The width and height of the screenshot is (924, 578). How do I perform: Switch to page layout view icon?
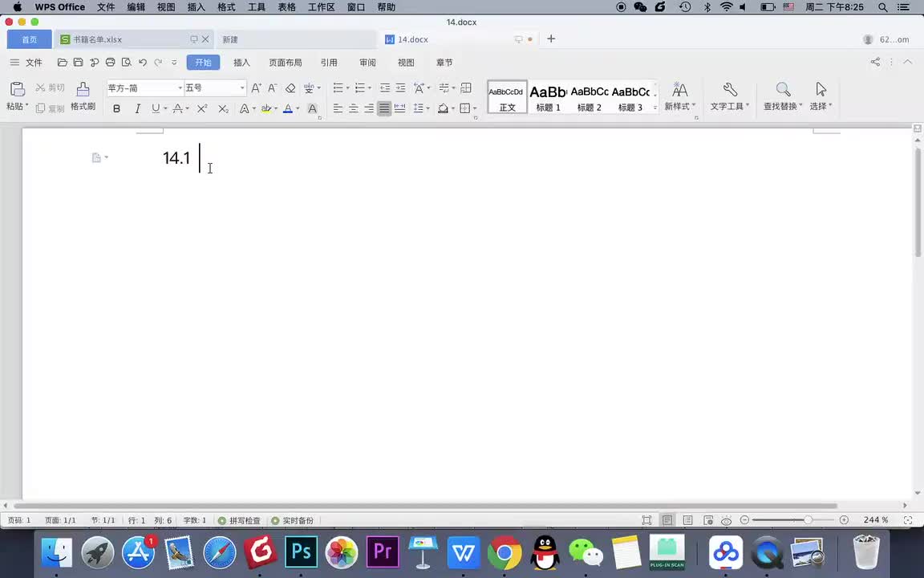click(667, 520)
